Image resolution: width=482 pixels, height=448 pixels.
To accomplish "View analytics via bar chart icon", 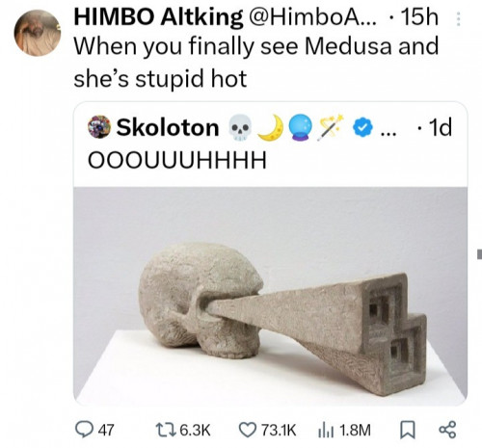I will point(327,431).
